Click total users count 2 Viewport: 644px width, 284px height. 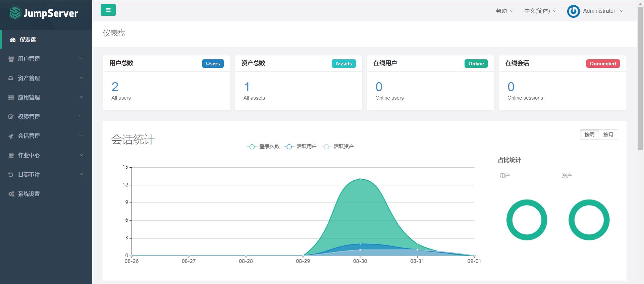click(115, 87)
